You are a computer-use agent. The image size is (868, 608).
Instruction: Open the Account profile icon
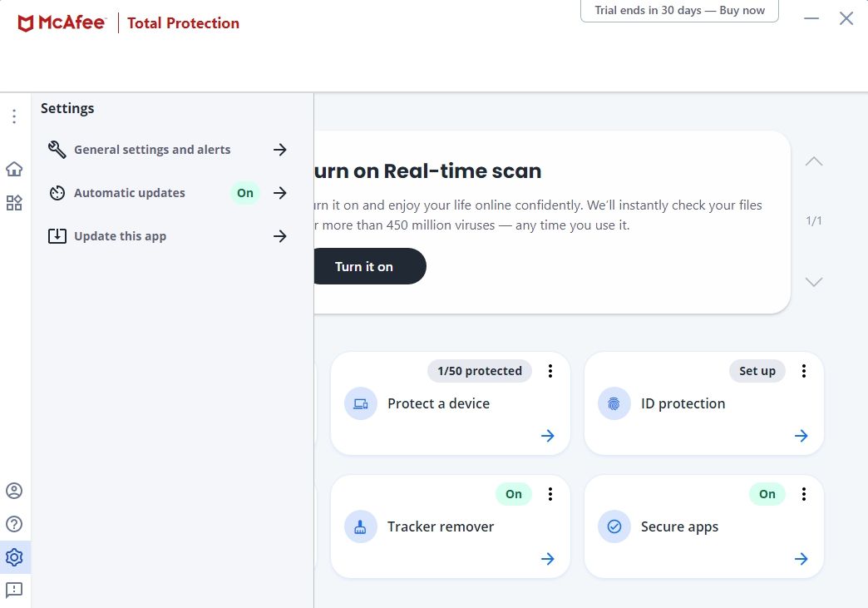coord(14,491)
